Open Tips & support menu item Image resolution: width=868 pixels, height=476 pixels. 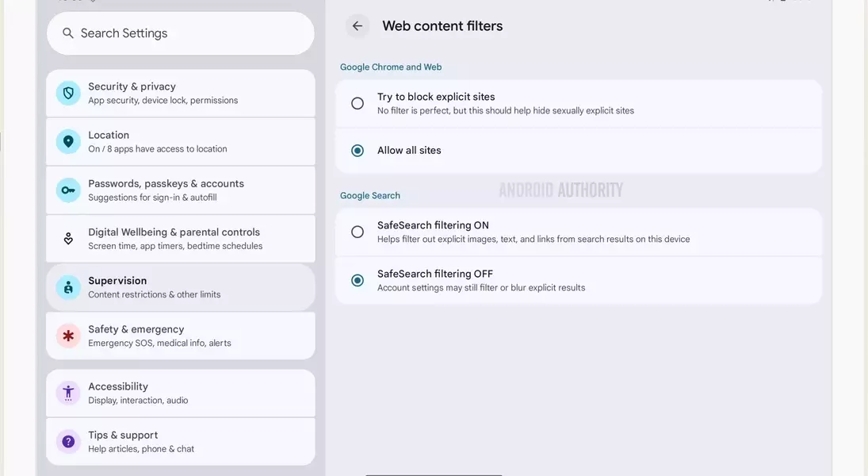pyautogui.click(x=181, y=442)
